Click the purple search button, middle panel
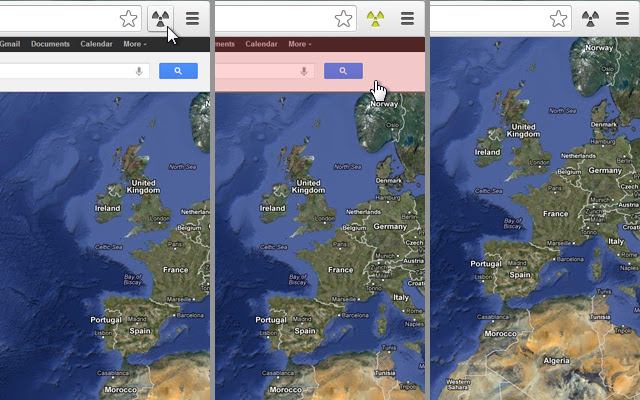The height and width of the screenshot is (400, 640). (x=343, y=71)
